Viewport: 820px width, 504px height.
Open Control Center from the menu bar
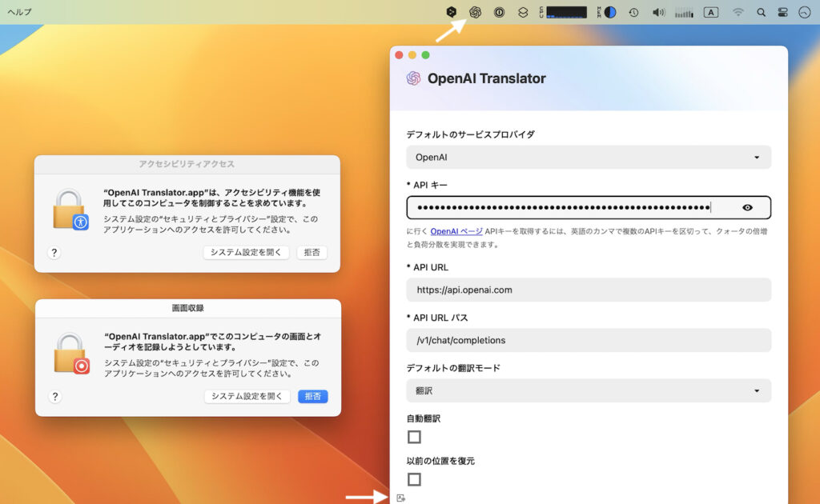[x=783, y=12]
